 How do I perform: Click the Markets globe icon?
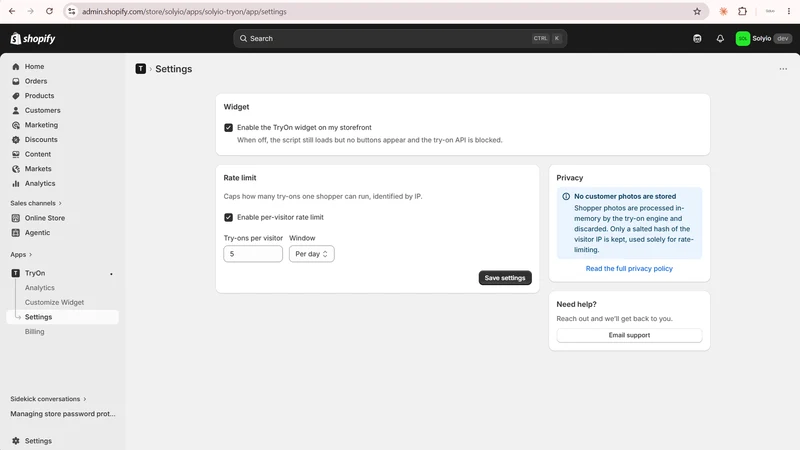pyautogui.click(x=16, y=169)
